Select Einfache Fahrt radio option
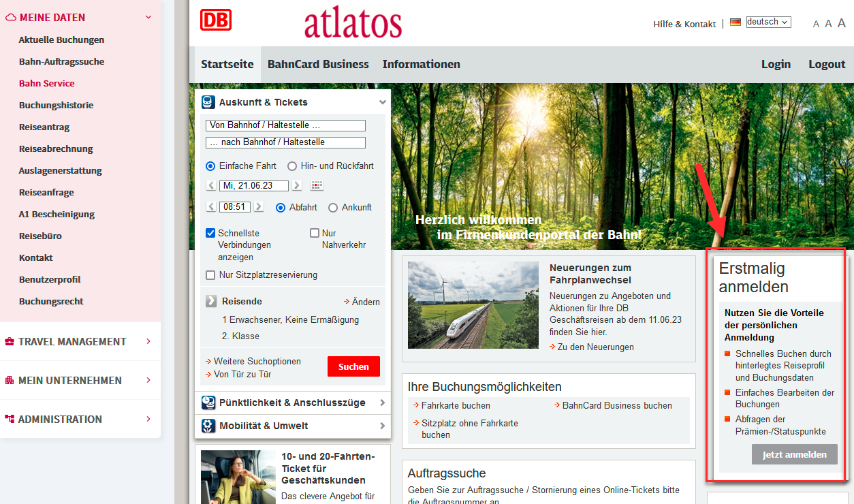854x504 pixels. [210, 166]
